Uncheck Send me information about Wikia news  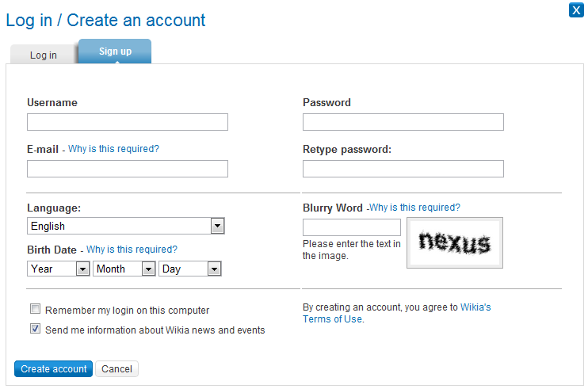pyautogui.click(x=35, y=329)
